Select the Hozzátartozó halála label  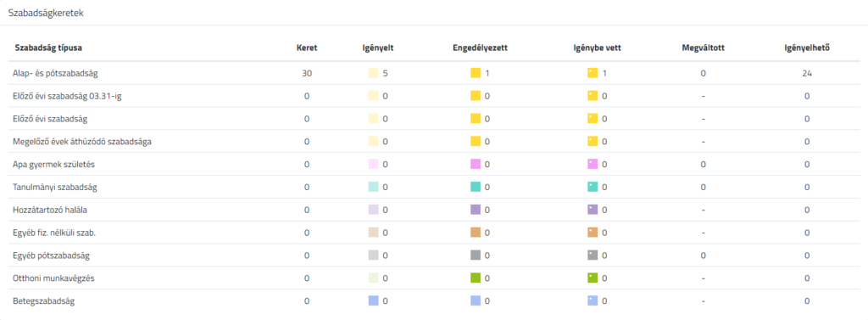(x=50, y=211)
